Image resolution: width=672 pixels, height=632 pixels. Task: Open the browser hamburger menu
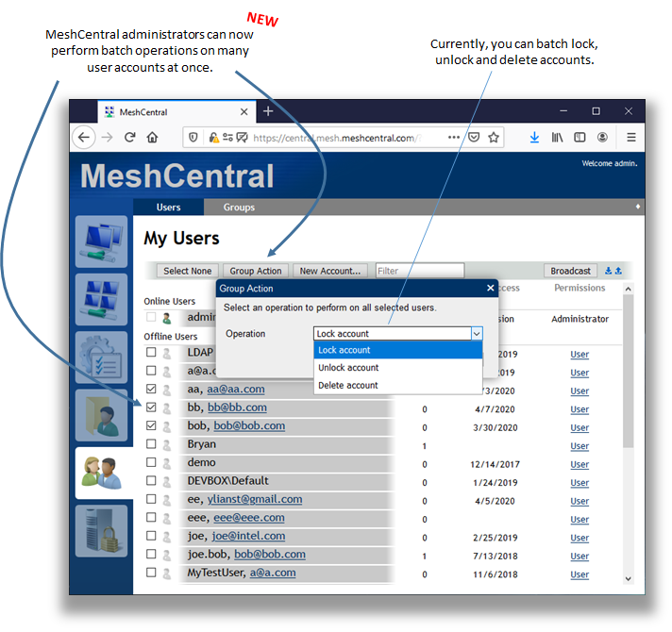click(x=630, y=138)
